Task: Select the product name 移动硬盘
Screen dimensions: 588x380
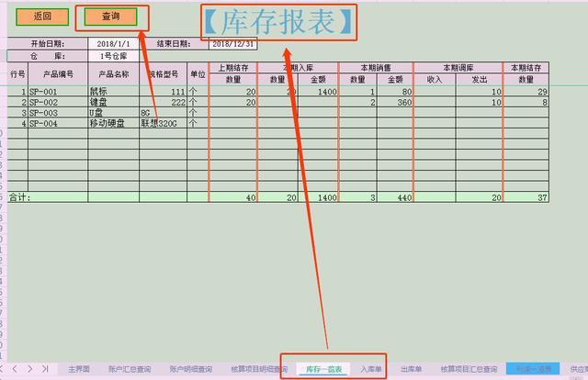Action: click(x=114, y=123)
